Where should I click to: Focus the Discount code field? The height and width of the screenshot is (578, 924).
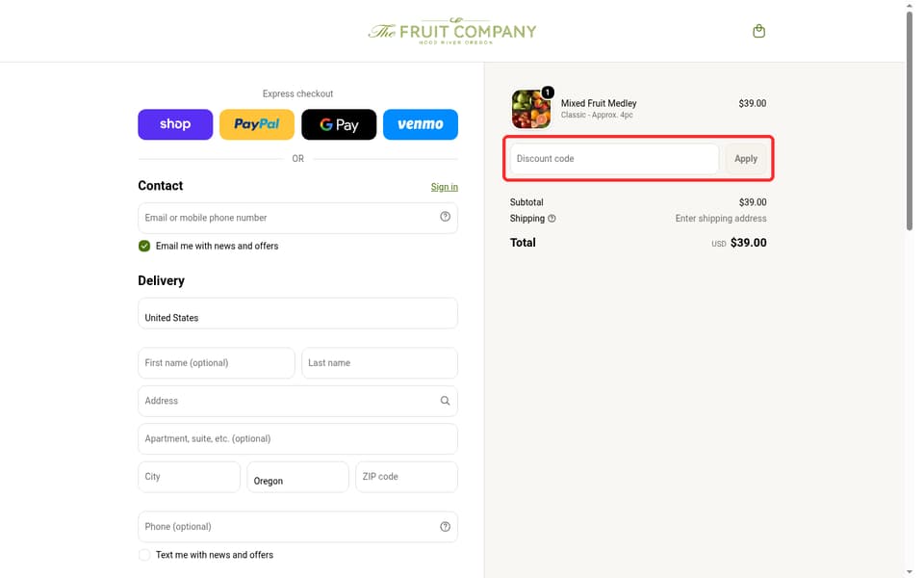click(x=614, y=159)
